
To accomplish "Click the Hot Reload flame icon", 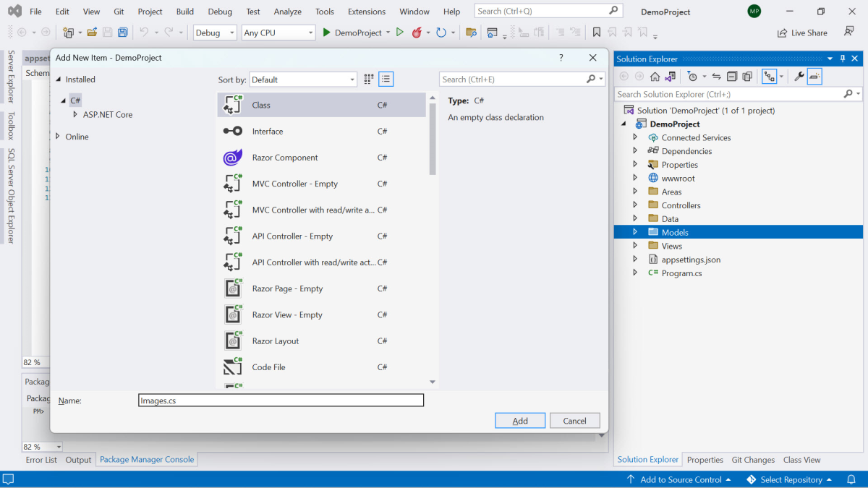I will [417, 33].
